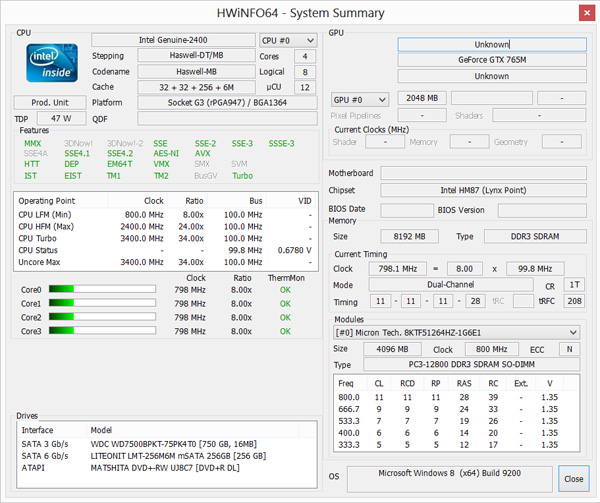Click the GPU name field showing Unknown with cursor
The width and height of the screenshot is (600, 503).
[x=492, y=44]
